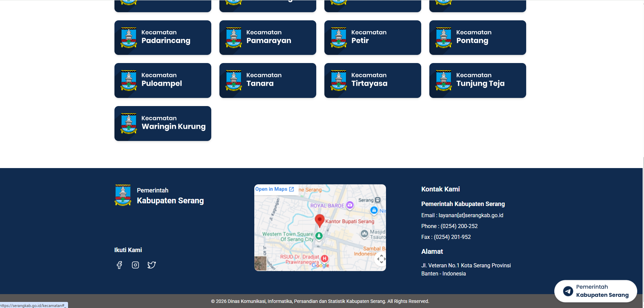Image resolution: width=644 pixels, height=308 pixels.
Task: Open the Telegram Pemerintah Kabupaten Serang button
Action: coord(596,291)
